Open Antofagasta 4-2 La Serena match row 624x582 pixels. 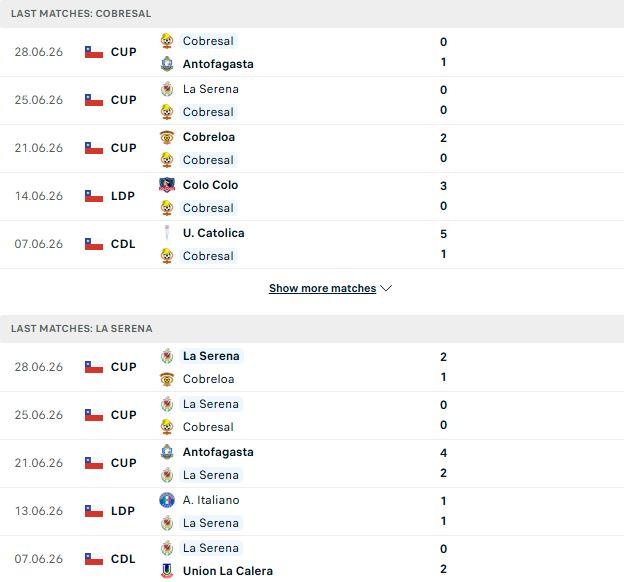(x=312, y=463)
